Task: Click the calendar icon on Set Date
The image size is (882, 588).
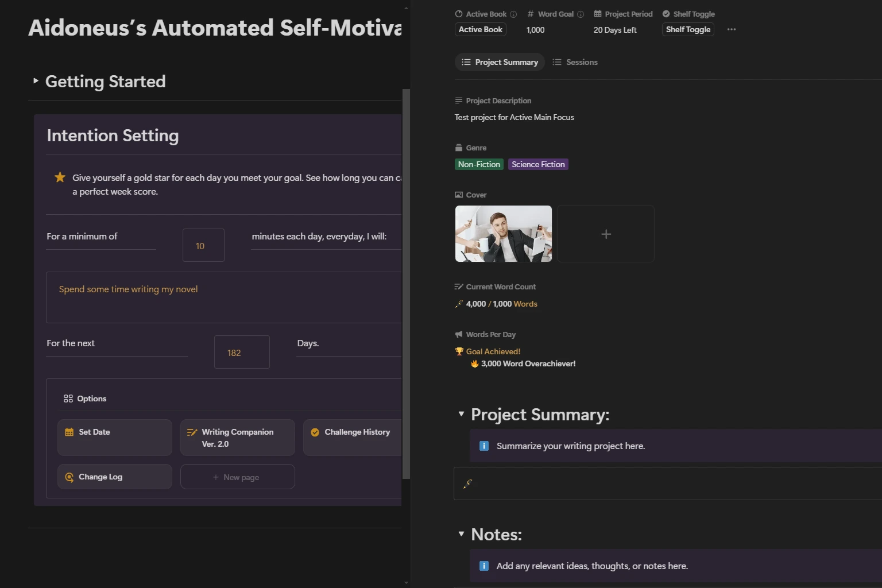Action: tap(69, 432)
